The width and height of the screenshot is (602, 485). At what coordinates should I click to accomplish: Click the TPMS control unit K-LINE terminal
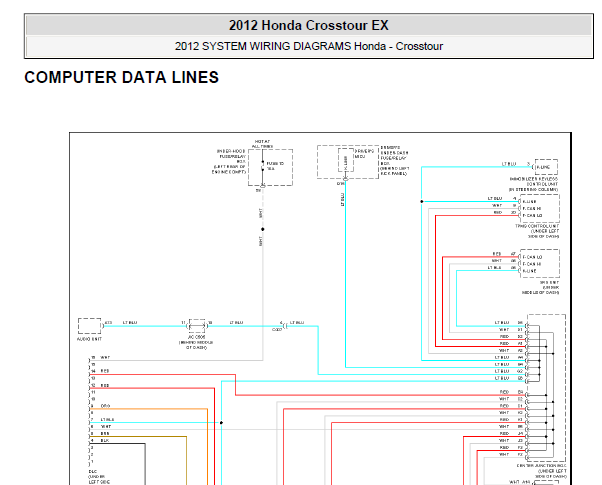529,202
